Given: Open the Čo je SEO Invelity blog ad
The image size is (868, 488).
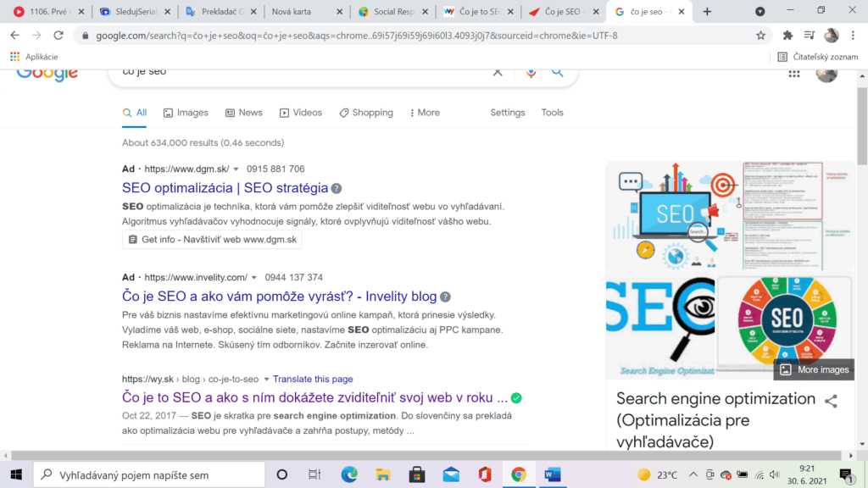Looking at the screenshot, I should tap(280, 297).
